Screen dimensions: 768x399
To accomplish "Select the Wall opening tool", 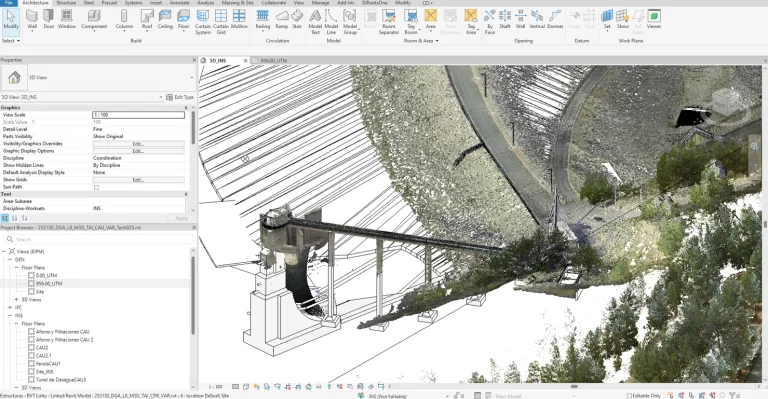I will point(520,20).
